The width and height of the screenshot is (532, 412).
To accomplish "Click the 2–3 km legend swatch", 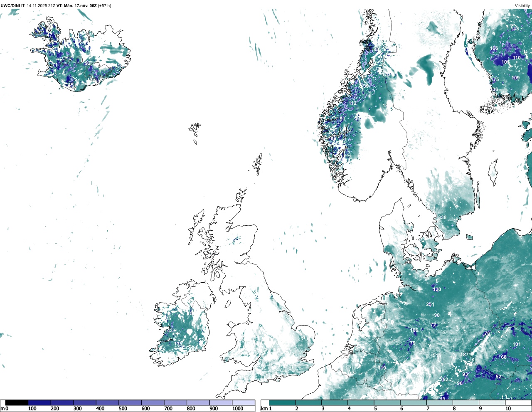I will [308, 402].
